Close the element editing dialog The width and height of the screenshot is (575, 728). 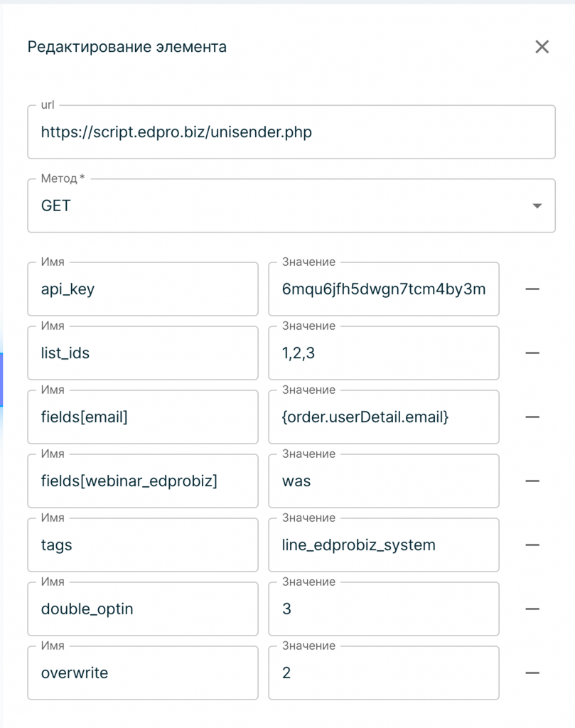(x=542, y=46)
